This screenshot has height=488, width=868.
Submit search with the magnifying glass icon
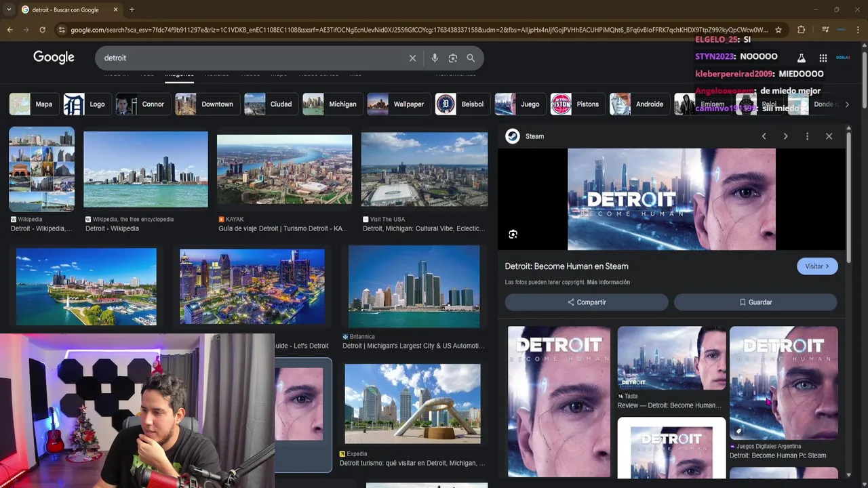point(471,58)
